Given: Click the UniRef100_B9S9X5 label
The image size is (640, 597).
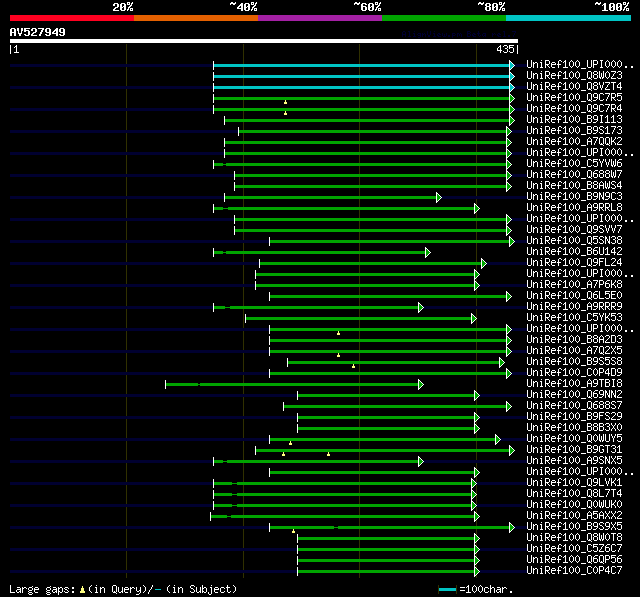Looking at the screenshot, I should point(574,527).
